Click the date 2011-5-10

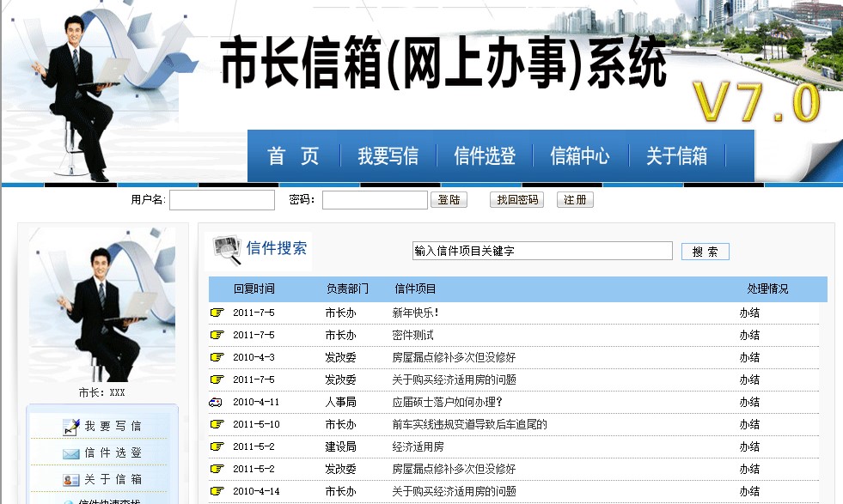tap(256, 424)
